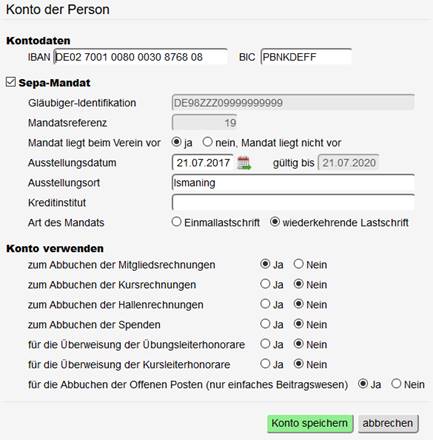Select 'nein, Mandat liegt nicht vor'
Screen dimensions: 433x440
pos(207,142)
